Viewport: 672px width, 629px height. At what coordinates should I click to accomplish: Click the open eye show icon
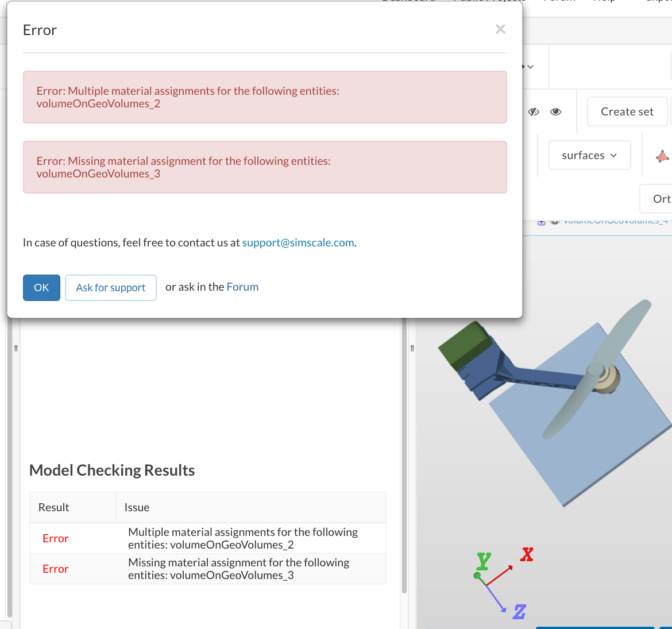point(555,112)
